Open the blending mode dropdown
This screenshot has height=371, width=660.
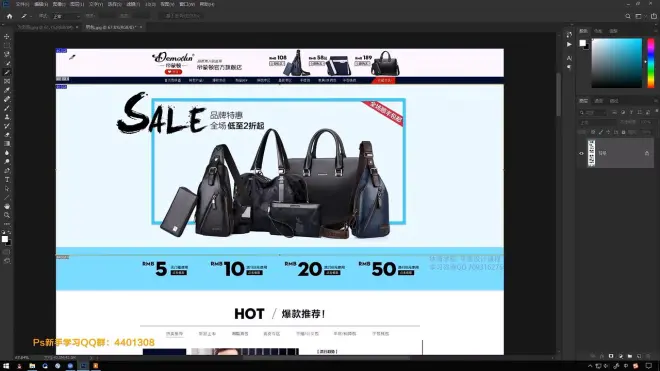pos(598,122)
